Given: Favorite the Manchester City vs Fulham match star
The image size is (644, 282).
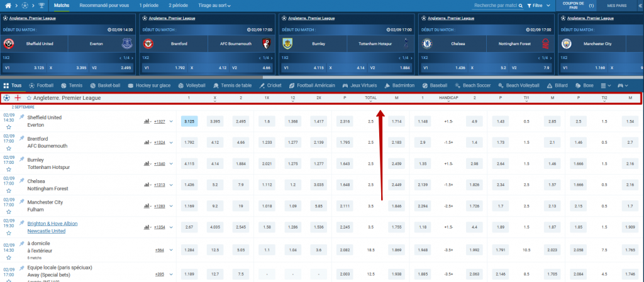Looking at the screenshot, I should click(9, 212).
